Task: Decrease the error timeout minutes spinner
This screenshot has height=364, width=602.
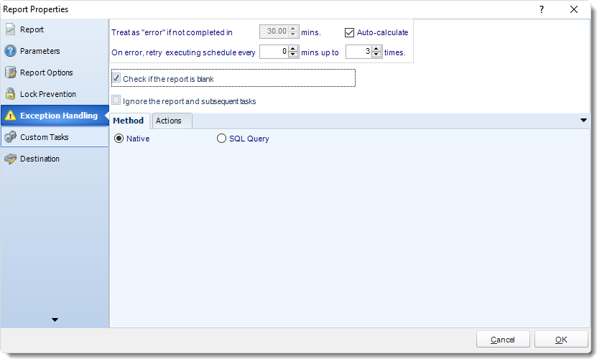Action: click(x=293, y=34)
